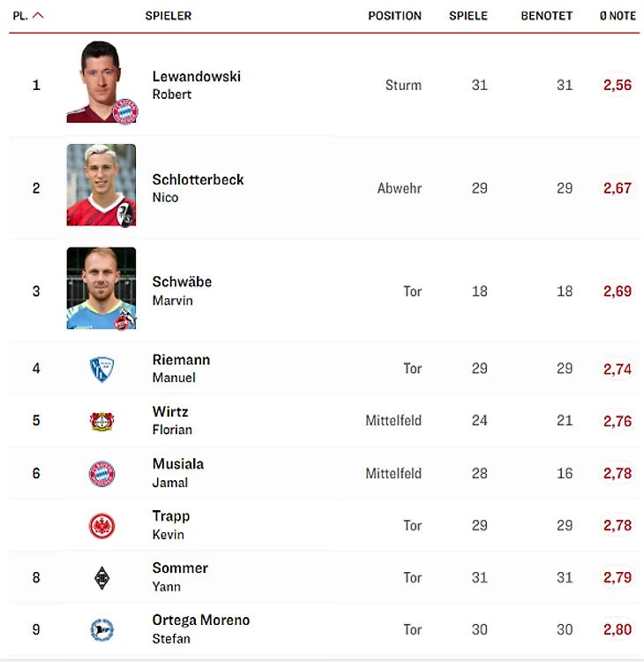Viewport: 644px width, 662px height.
Task: Sort table by Ø NOTE column
Action: pos(618,16)
